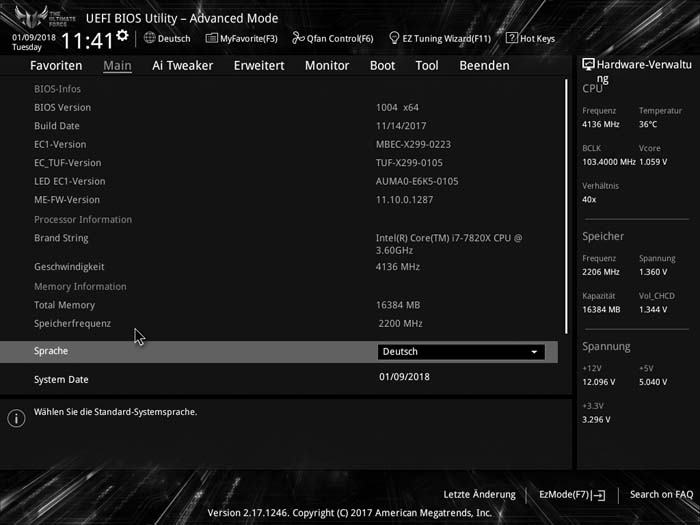Click ME-FW-Version value 11.10.0.1287
700x525 pixels.
click(x=404, y=200)
